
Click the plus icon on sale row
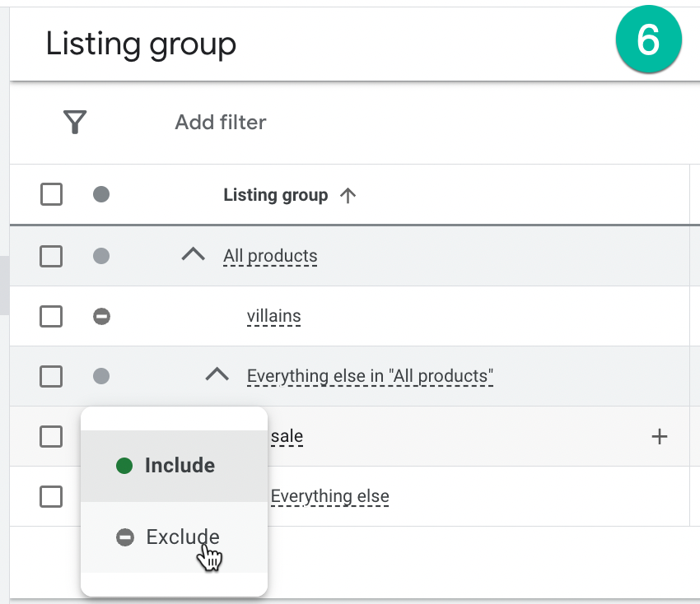click(x=659, y=437)
